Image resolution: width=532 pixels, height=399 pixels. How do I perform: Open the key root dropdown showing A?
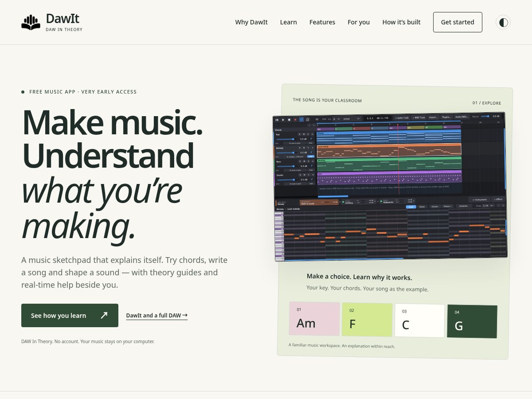point(337,119)
